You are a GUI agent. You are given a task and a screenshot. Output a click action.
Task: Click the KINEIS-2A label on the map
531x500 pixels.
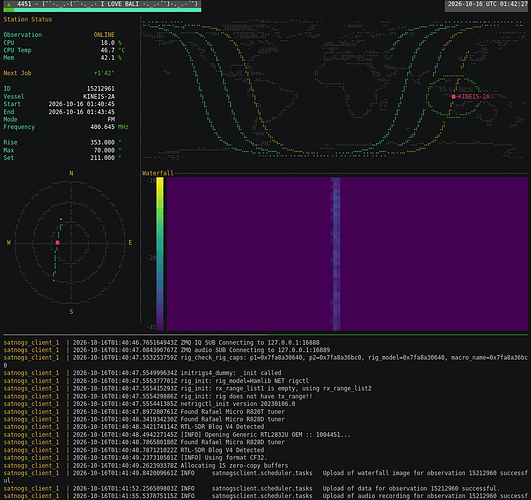473,97
